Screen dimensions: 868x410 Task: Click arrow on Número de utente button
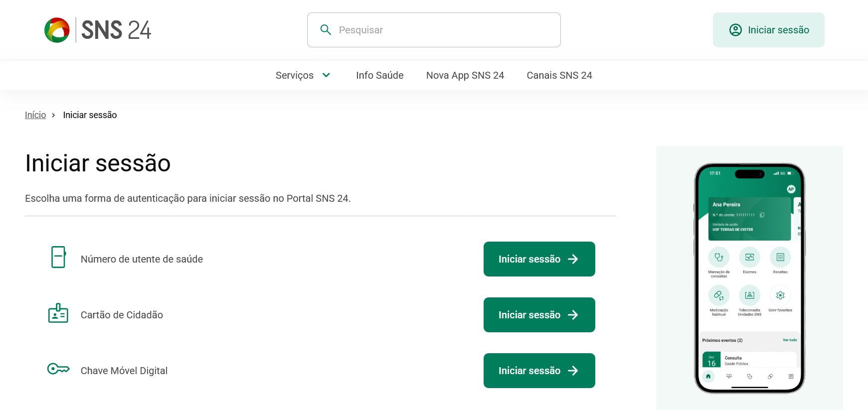click(x=573, y=259)
